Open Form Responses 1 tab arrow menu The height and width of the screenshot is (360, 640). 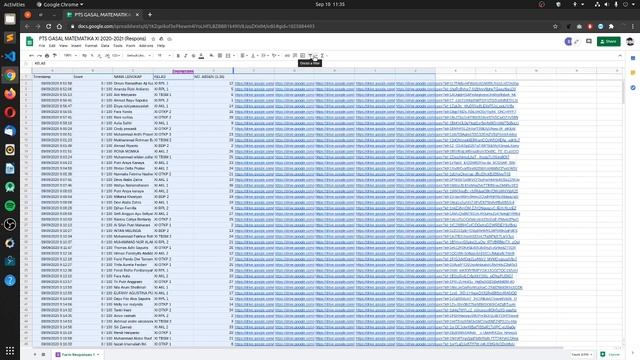point(98,354)
